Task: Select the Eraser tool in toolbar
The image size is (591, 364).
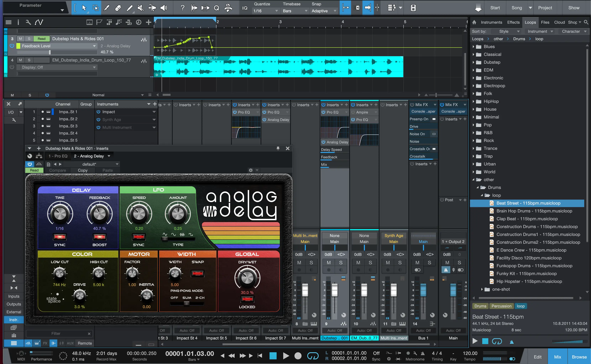Action: 118,8
